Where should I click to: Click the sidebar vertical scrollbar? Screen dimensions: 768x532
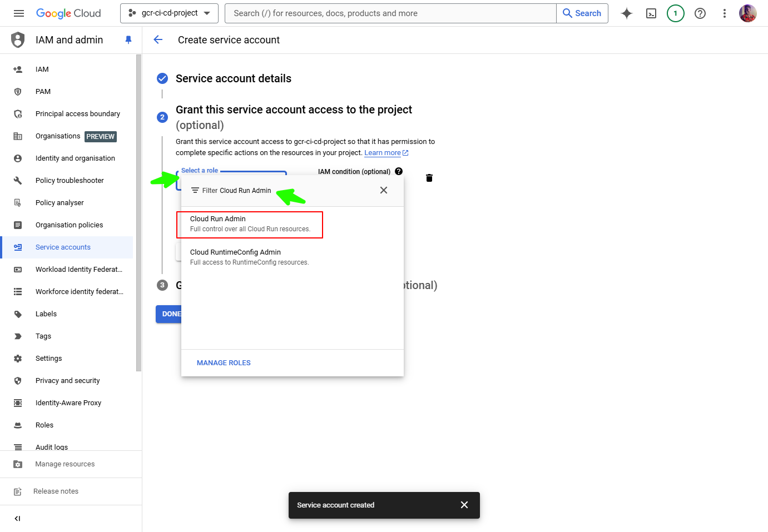(x=138, y=213)
